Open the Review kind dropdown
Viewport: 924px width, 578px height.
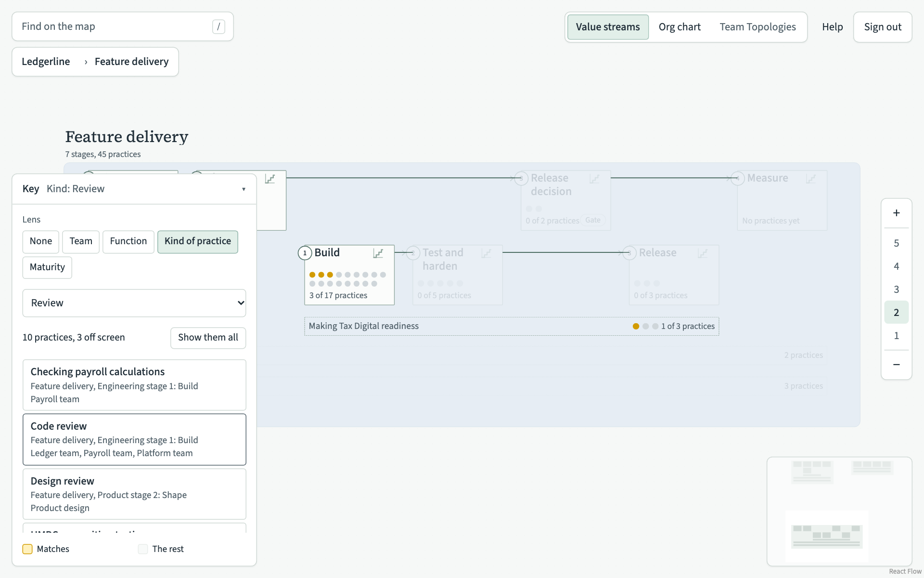(134, 303)
